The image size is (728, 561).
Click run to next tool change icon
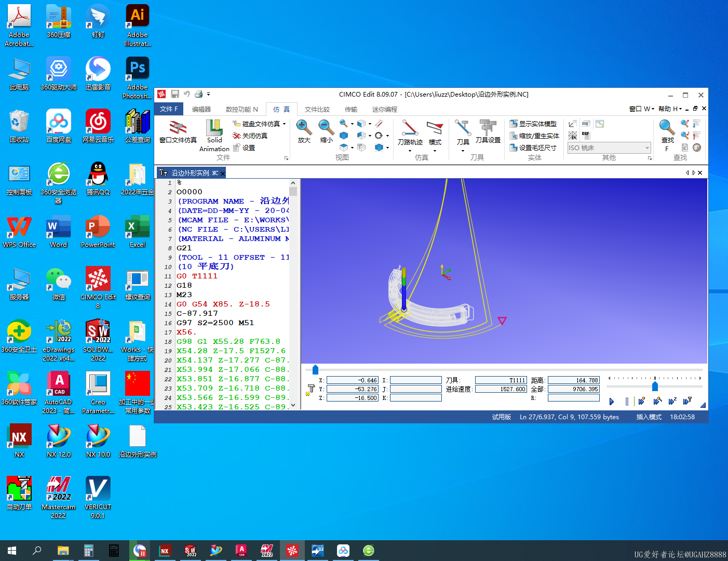(x=687, y=401)
